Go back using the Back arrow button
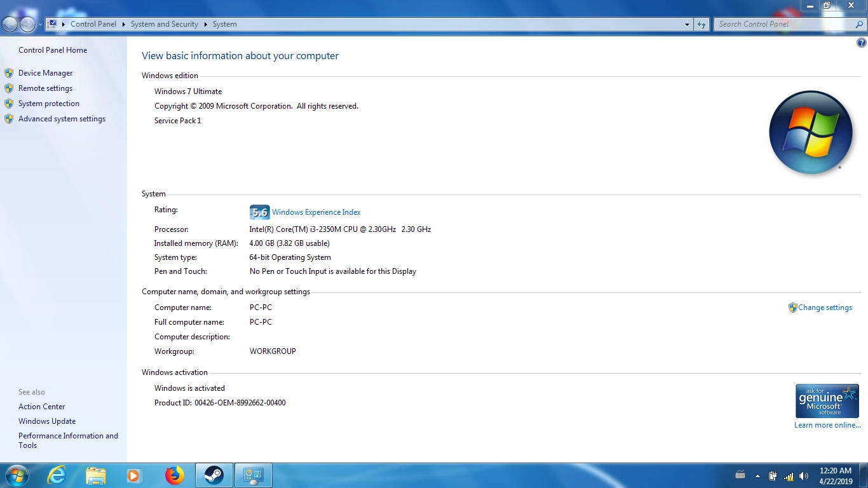 tap(10, 24)
